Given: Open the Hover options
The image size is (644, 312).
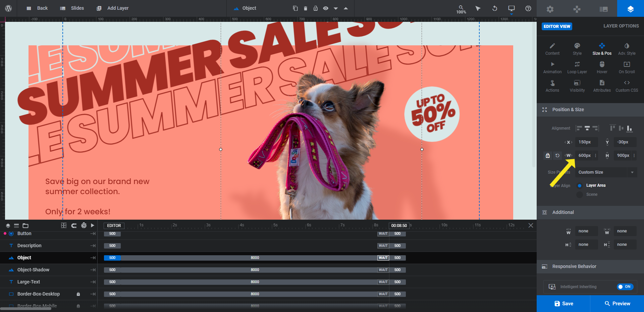Looking at the screenshot, I should 602,68.
